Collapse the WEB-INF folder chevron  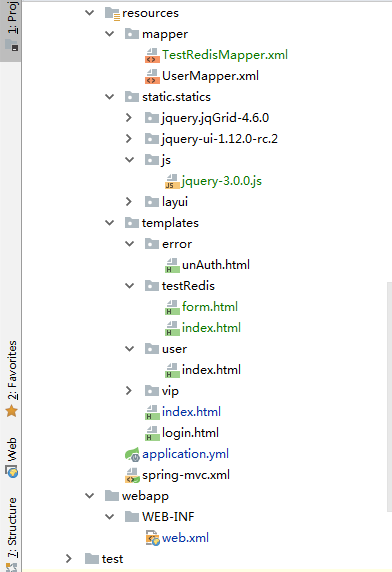point(109,517)
